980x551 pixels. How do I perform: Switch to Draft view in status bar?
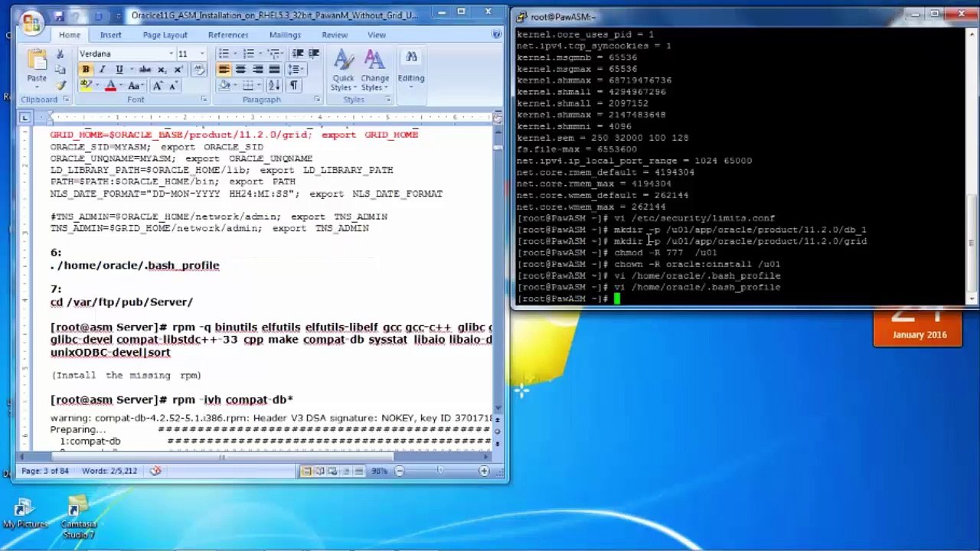361,471
